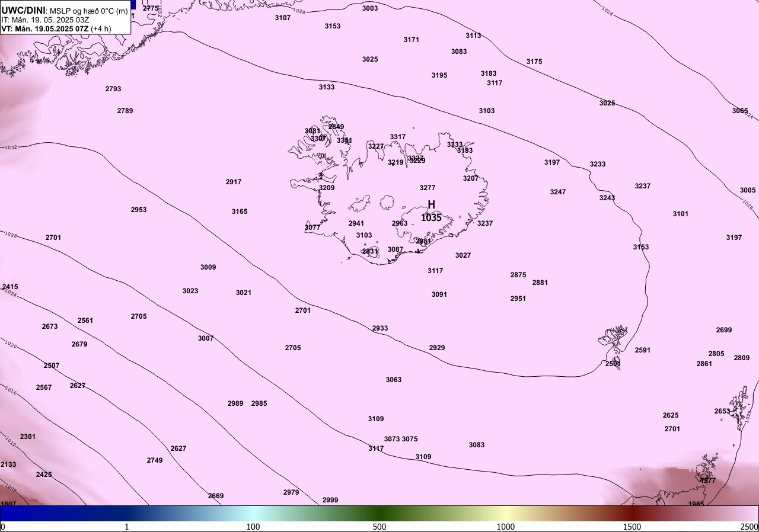Click the height value 2999
The width and height of the screenshot is (759, 532).
pyautogui.click(x=330, y=500)
